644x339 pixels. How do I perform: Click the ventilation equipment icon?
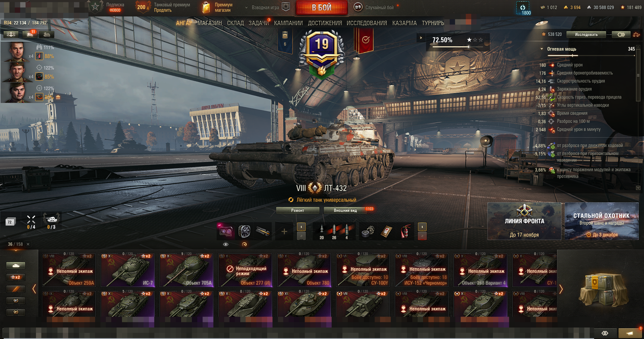(x=244, y=231)
